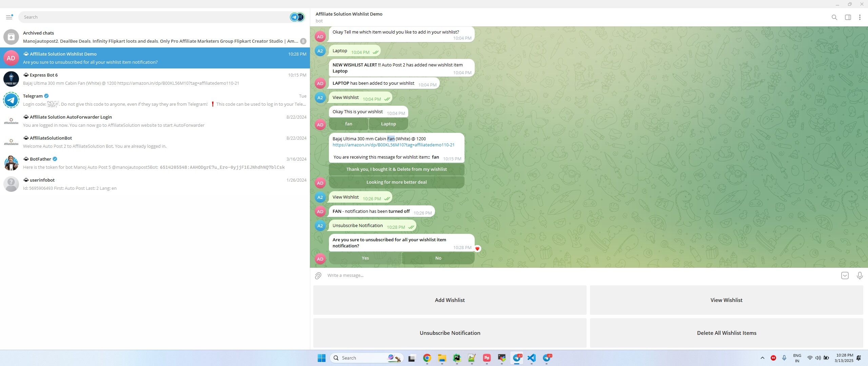
Task: Open the amazon.in affiliate link
Action: click(x=393, y=145)
